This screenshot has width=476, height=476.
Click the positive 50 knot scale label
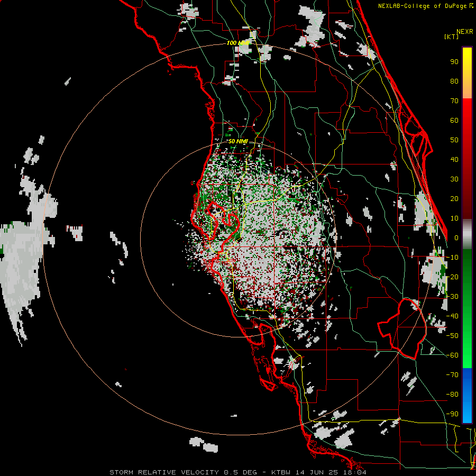(x=454, y=140)
